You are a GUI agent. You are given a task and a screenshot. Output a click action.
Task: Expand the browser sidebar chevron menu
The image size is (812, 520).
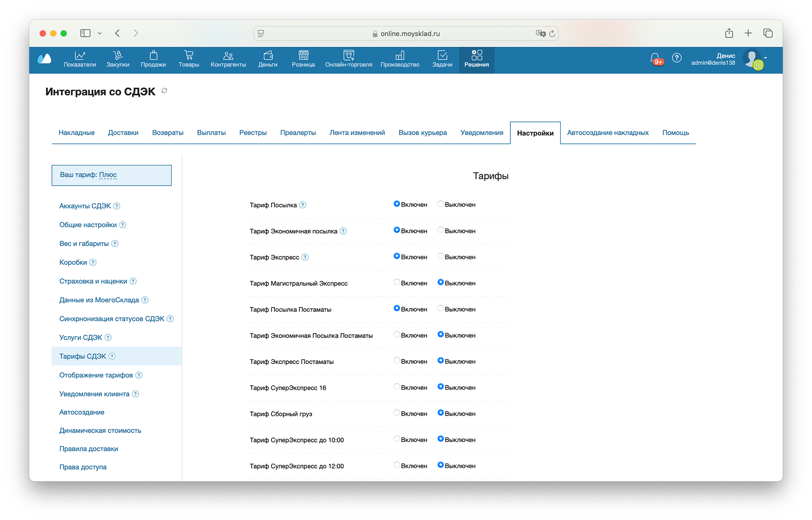(x=99, y=33)
